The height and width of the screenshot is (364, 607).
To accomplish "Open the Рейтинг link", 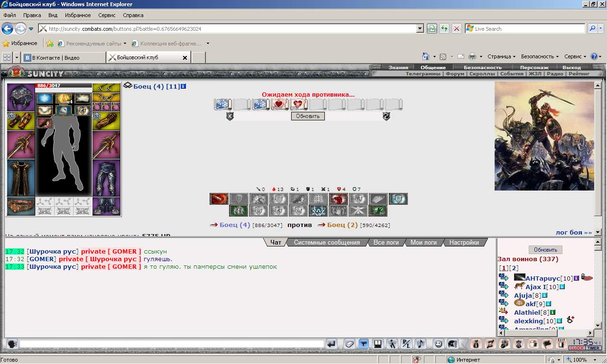I will [x=579, y=73].
